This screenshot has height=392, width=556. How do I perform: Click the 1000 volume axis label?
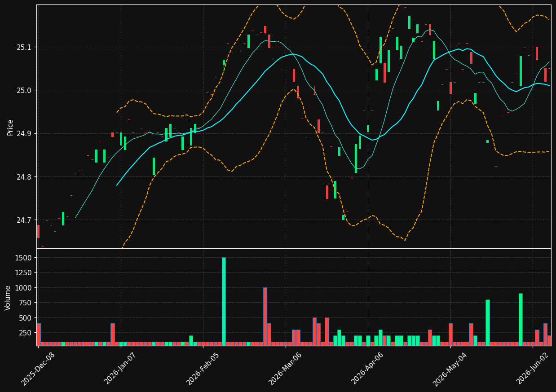(24, 288)
